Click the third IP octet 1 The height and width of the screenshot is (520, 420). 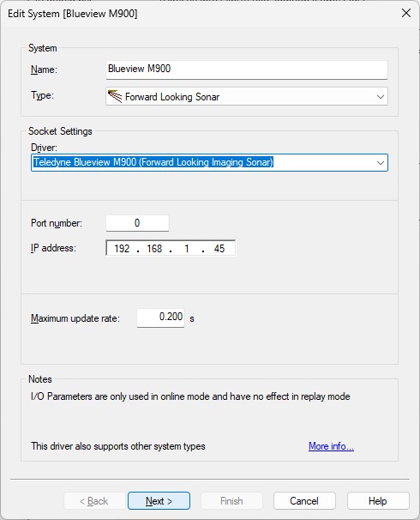click(187, 248)
